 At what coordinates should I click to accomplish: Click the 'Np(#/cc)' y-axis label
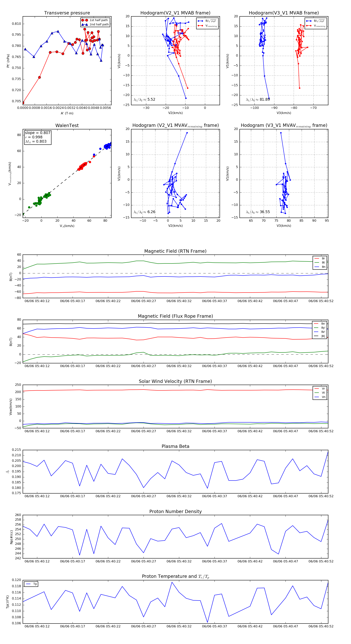(x=11, y=537)
